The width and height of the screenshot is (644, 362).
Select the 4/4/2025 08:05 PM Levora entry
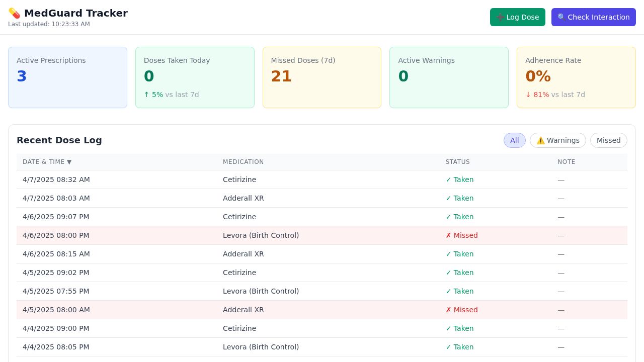(322, 347)
